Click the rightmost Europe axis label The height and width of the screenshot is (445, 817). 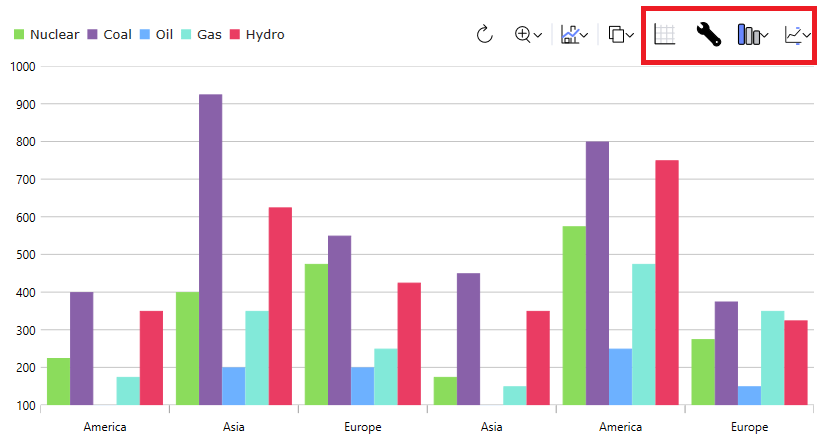(749, 427)
